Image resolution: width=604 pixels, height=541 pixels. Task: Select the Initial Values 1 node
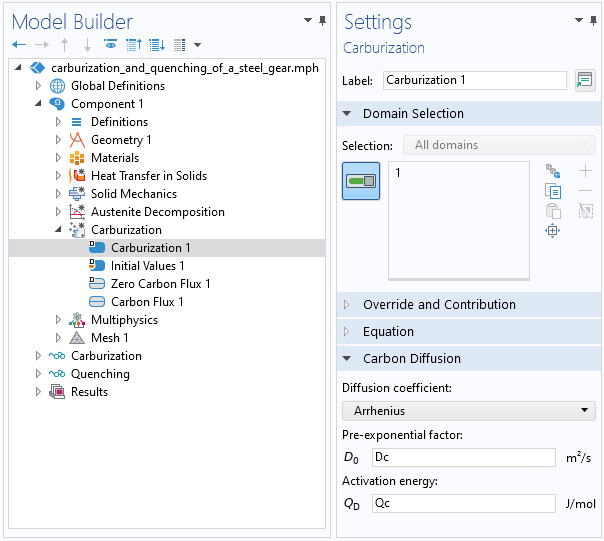tap(147, 266)
